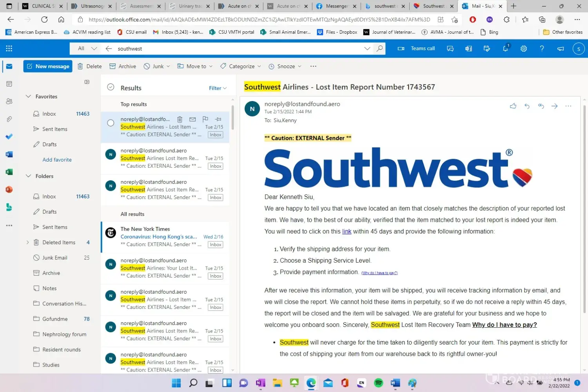The height and width of the screenshot is (392, 588).
Task: Collapse the Favorites section
Action: (28, 96)
